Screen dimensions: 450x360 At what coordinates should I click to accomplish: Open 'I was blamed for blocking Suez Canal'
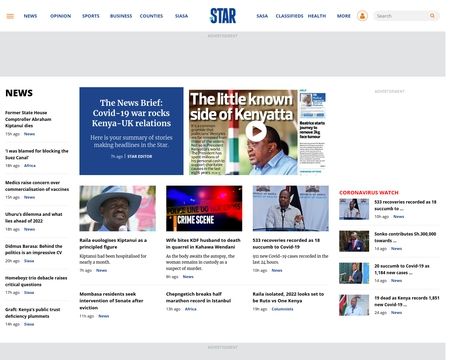tap(37, 154)
